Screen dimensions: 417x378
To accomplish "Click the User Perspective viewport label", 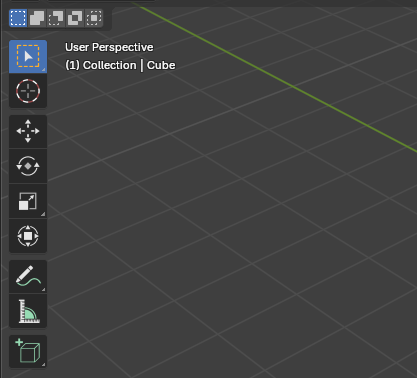I will click(x=109, y=47).
